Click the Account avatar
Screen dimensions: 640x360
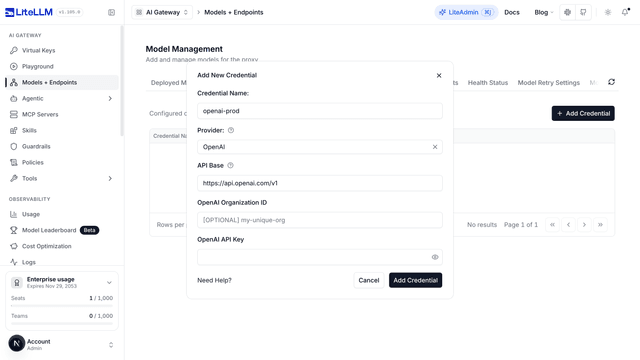coord(17,344)
